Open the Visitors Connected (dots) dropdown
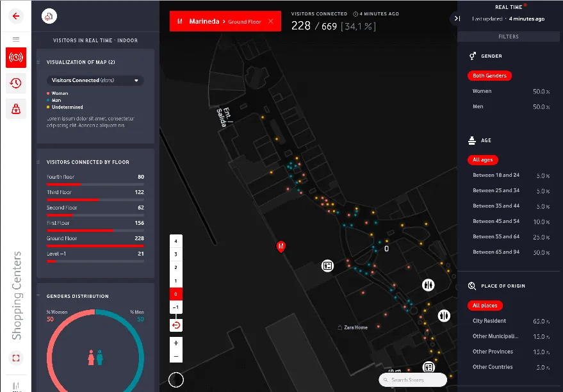 (x=95, y=79)
